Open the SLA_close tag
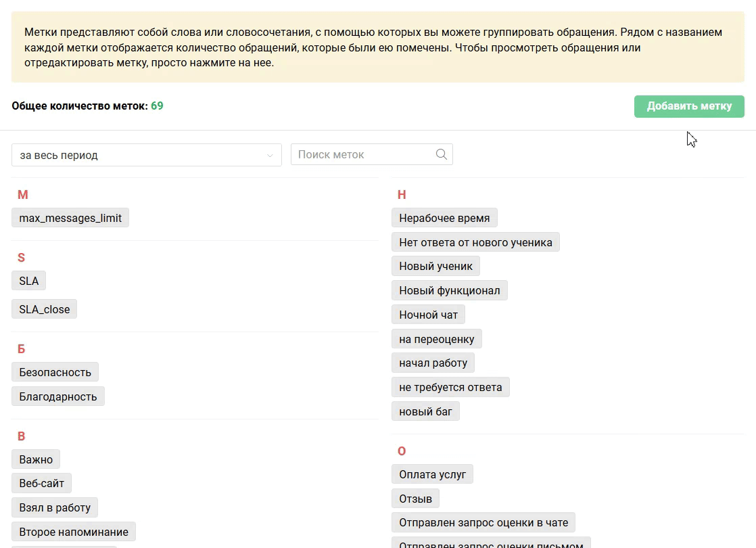 point(45,309)
